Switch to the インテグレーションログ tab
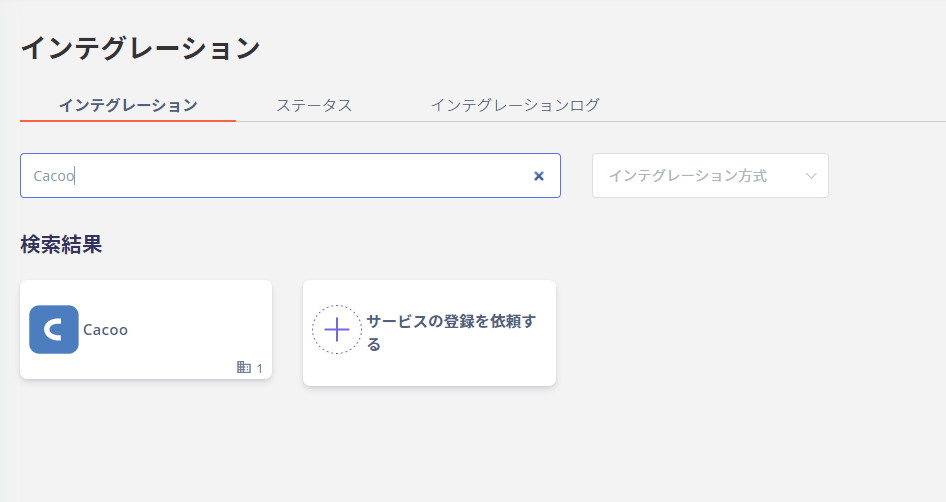 515,105
